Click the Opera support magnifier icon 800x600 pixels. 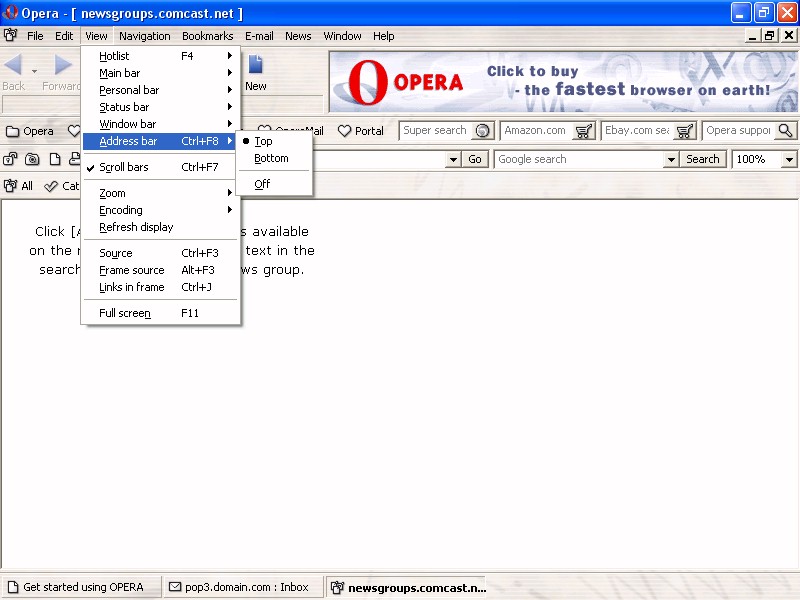(786, 131)
